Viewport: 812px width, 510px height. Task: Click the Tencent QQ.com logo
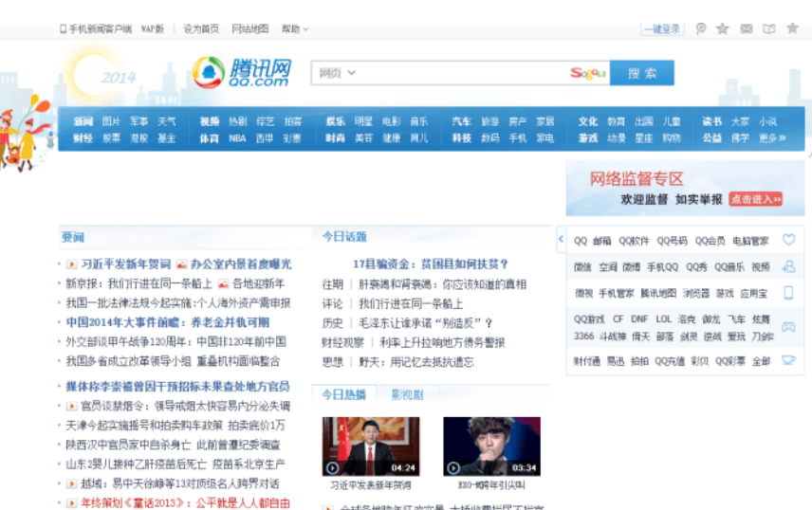point(241,72)
